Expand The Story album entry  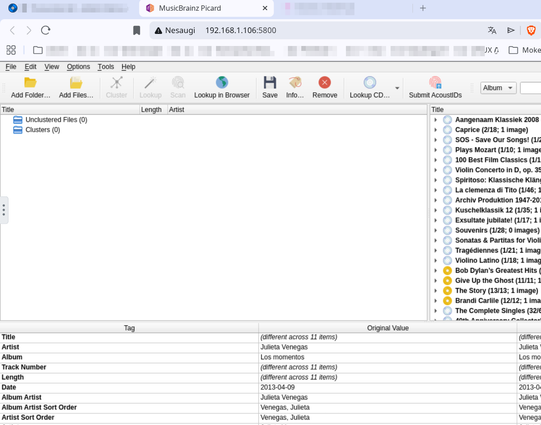click(435, 290)
